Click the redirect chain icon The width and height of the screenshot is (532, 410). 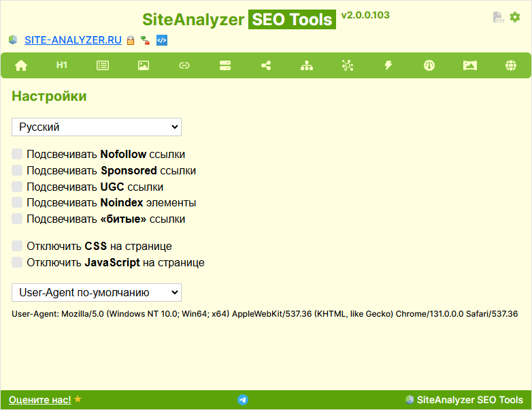click(x=146, y=40)
